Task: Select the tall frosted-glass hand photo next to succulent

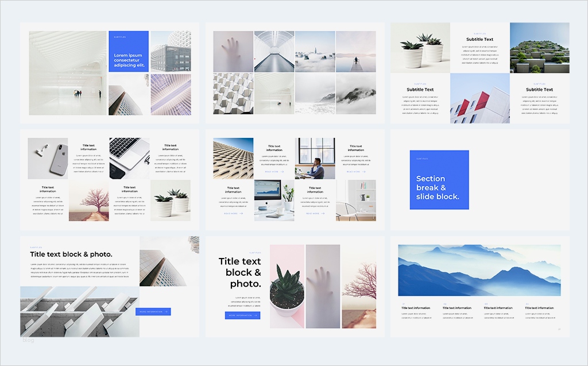Action: 323,286
